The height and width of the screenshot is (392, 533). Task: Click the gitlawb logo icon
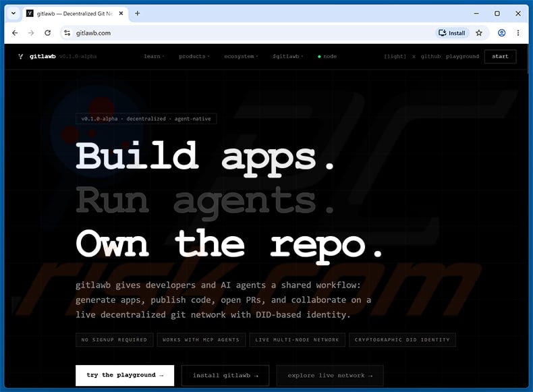tap(21, 57)
